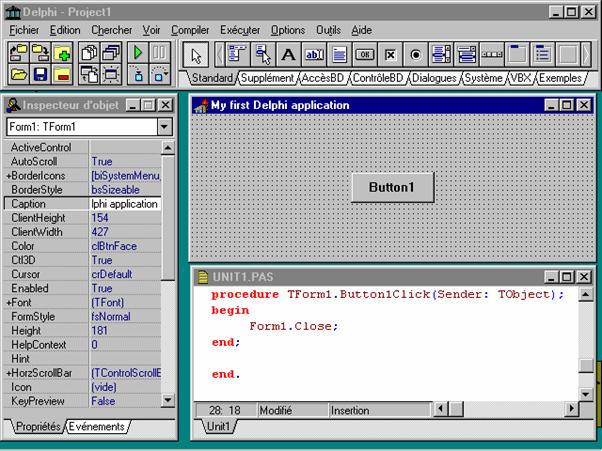
Task: Select the PopupMenu component icon
Action: point(263,55)
